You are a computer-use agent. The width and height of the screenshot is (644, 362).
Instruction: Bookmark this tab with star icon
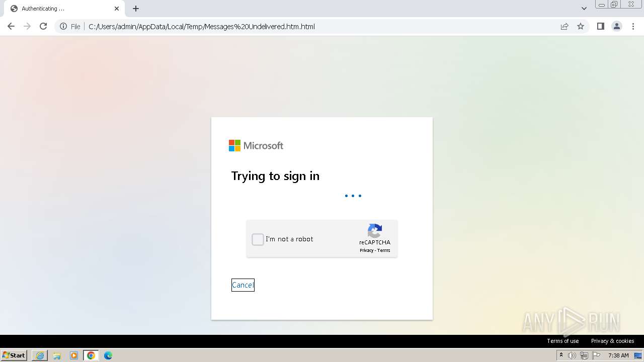coord(581,27)
